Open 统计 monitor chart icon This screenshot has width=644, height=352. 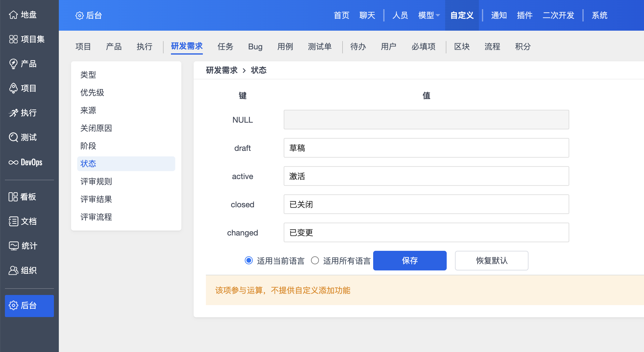click(x=13, y=246)
